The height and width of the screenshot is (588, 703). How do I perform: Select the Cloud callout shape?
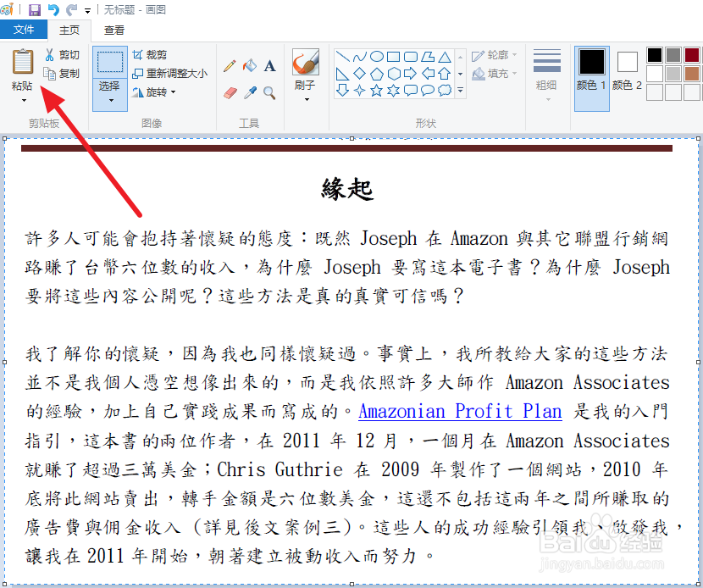(445, 91)
